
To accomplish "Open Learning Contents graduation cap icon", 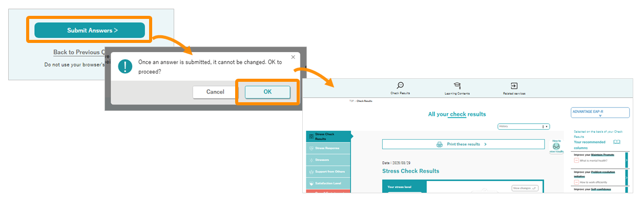I will pyautogui.click(x=457, y=86).
